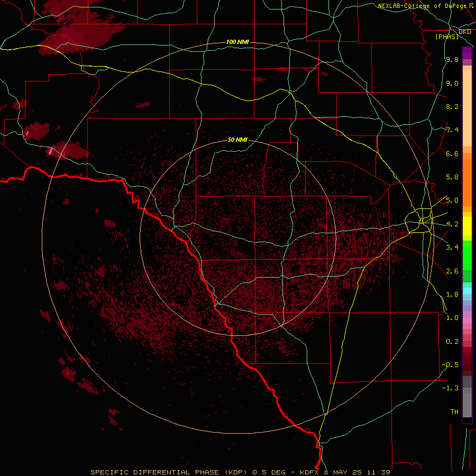Click the 5.0 value on the color scale
Image resolution: width=476 pixels, height=476 pixels.
tap(452, 200)
